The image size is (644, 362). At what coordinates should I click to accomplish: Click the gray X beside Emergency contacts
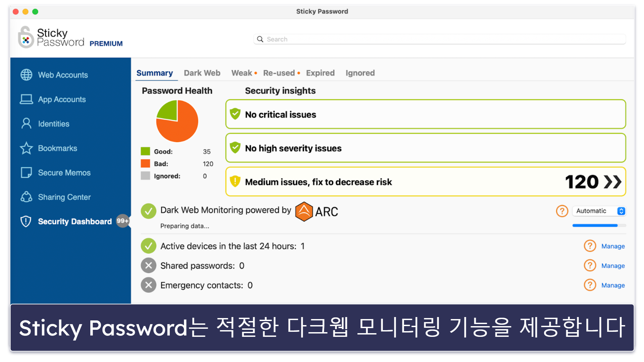point(148,285)
